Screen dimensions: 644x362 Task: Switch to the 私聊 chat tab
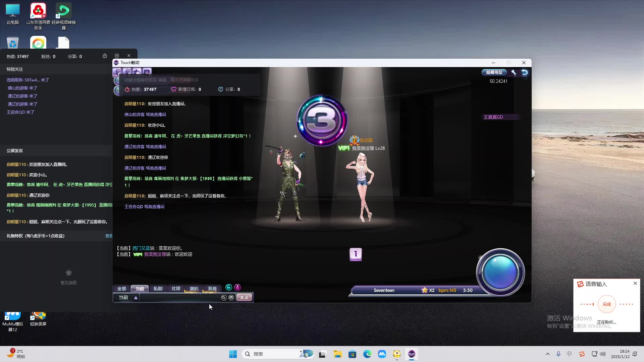tap(158, 289)
